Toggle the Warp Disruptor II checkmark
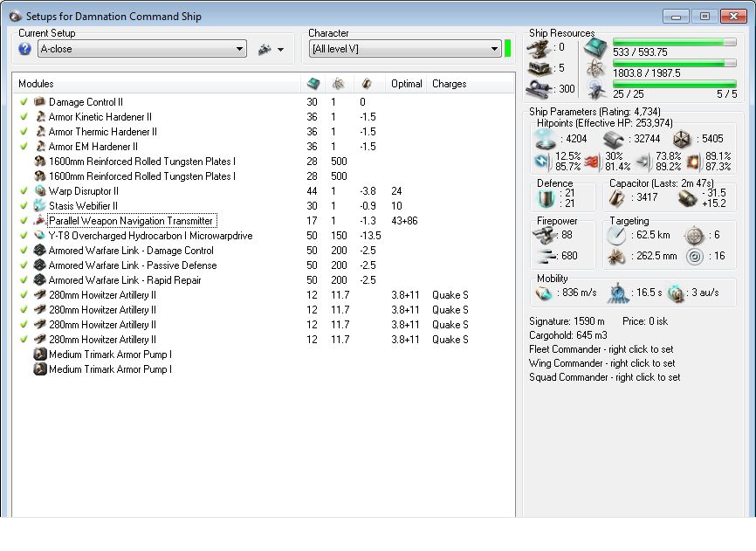This screenshot has width=756, height=551. pos(24,191)
